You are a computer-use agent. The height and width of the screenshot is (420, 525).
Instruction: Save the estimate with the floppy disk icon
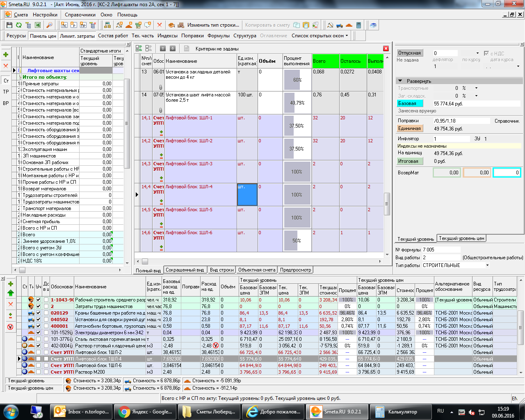[9, 25]
